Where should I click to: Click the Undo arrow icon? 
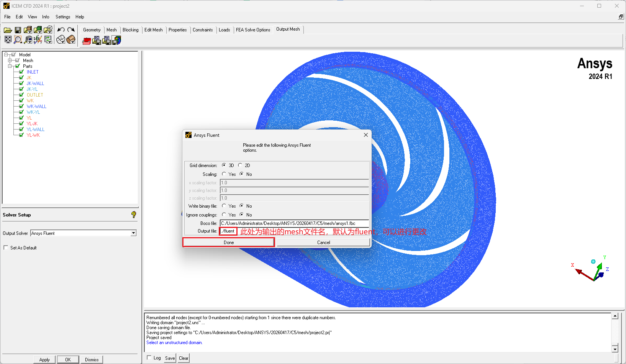[61, 30]
